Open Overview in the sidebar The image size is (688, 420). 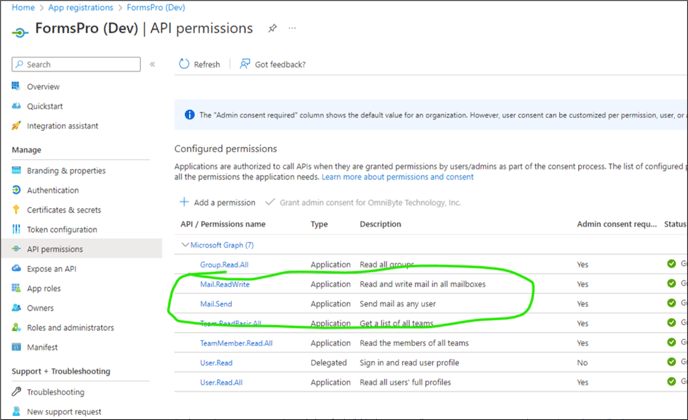click(43, 86)
